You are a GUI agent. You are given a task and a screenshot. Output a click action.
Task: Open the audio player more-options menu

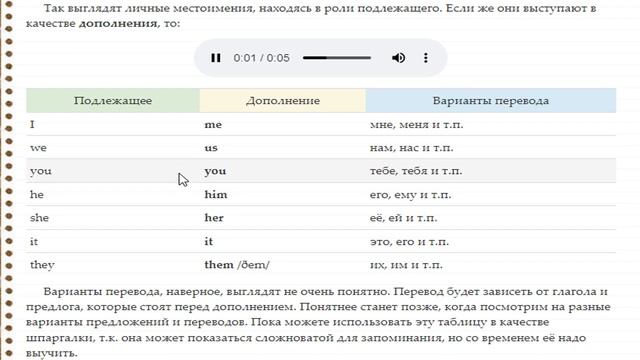[x=426, y=58]
